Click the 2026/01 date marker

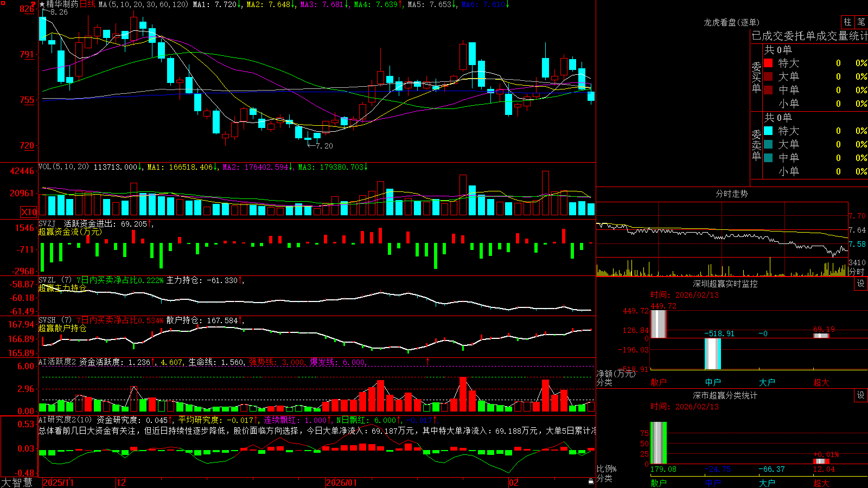pyautogui.click(x=342, y=483)
